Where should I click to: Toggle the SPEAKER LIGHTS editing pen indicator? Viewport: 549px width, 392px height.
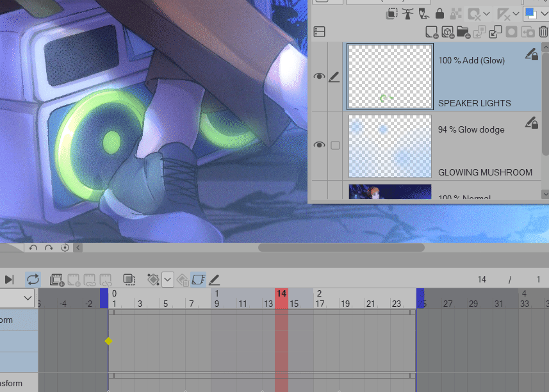tap(334, 77)
